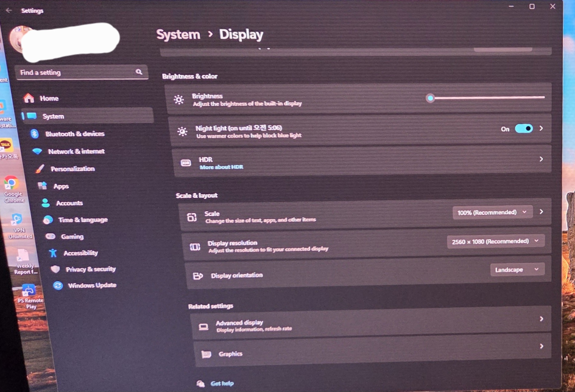Click More about HDR link
Viewport: 575px width, 392px height.
click(222, 167)
